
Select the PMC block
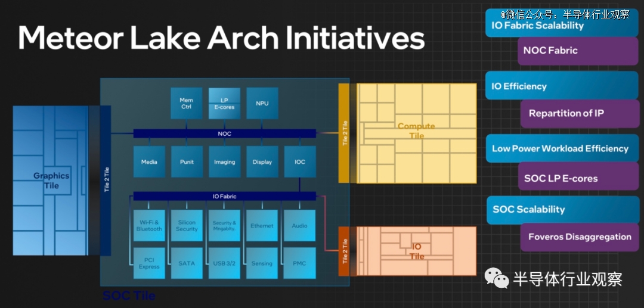(x=300, y=263)
